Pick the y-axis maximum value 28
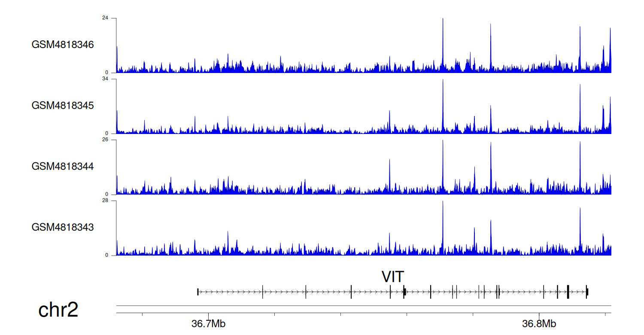644x335 pixels. pos(105,201)
